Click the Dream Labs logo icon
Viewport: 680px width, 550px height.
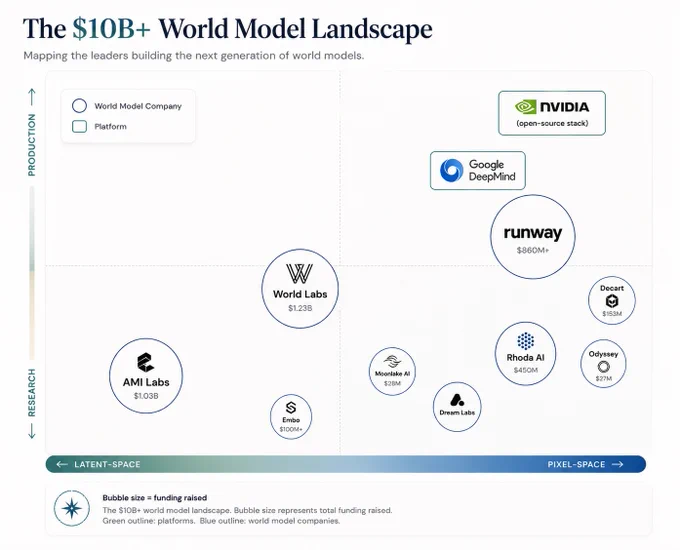(457, 400)
